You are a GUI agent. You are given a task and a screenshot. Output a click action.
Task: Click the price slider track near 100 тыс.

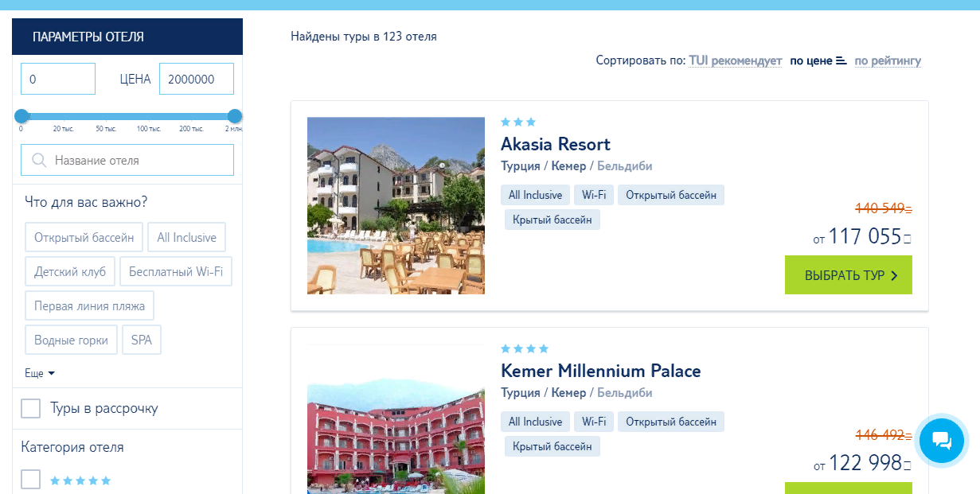click(x=149, y=116)
